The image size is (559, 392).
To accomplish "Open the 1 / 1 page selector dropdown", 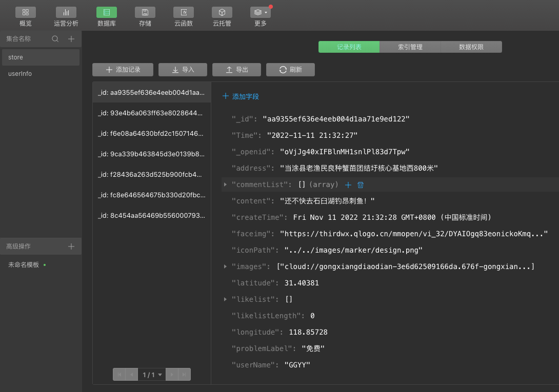I will [152, 375].
